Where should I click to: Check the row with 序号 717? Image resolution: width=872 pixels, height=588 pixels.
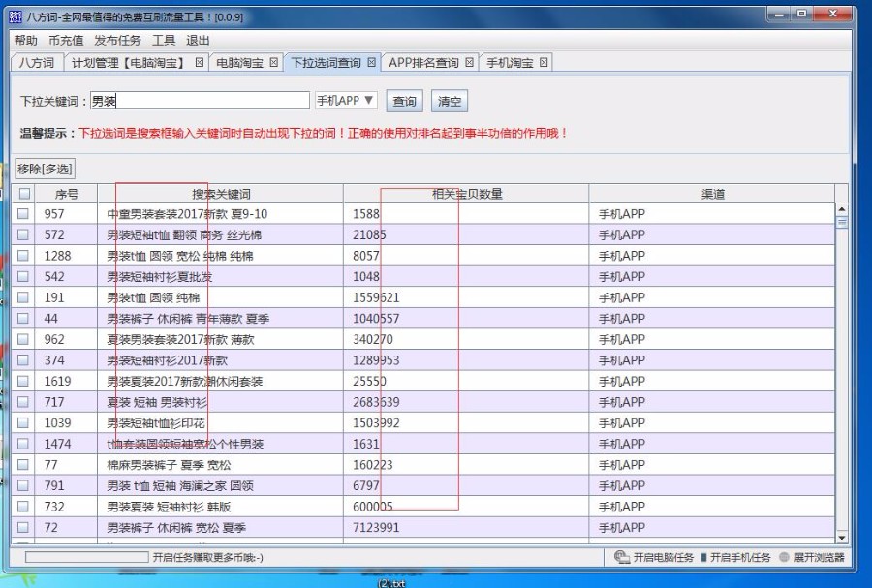click(x=23, y=402)
